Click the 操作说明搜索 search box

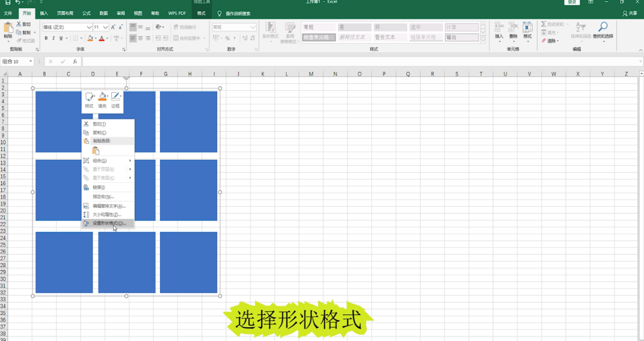pos(234,14)
